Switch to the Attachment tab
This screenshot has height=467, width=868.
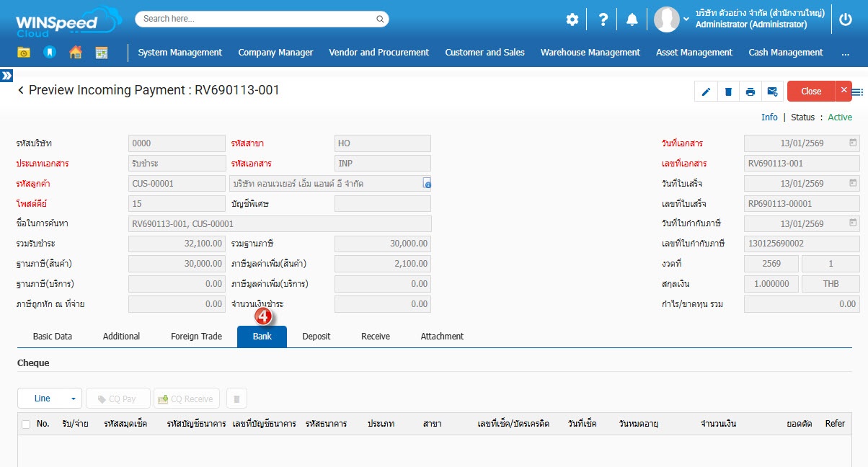442,337
